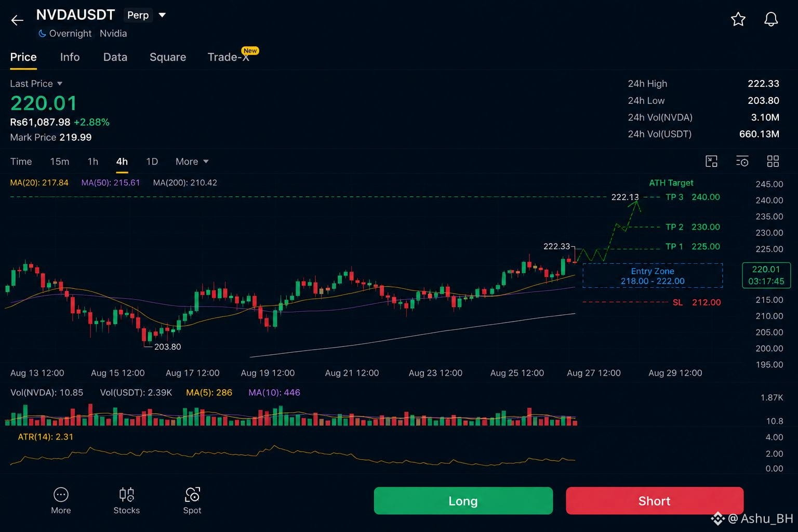Go back using the left arrow
Screen dimensions: 798x532
tap(17, 20)
